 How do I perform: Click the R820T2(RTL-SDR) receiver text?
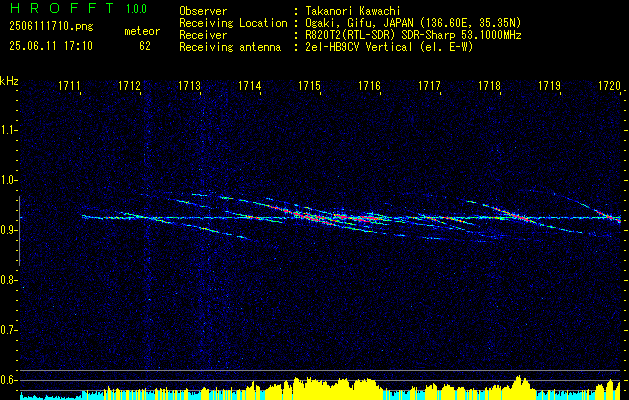click(413, 35)
